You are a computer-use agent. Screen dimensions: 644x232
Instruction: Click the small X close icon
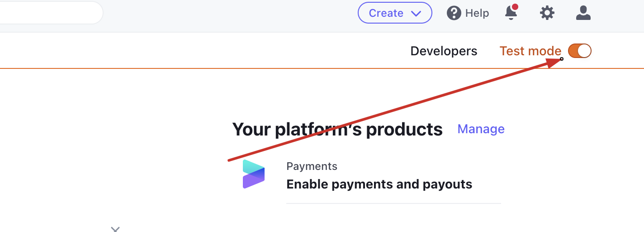point(115,229)
